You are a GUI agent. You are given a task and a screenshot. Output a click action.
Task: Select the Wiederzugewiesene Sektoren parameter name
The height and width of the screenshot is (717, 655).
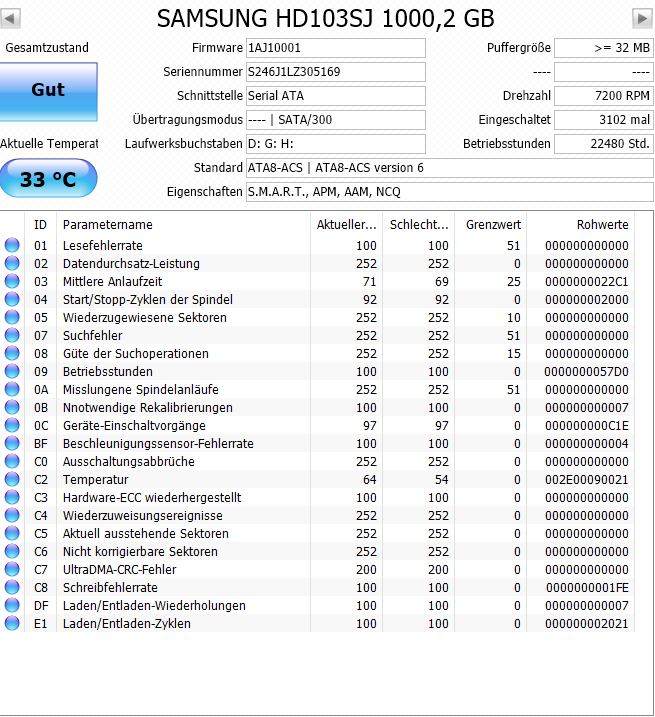pyautogui.click(x=145, y=317)
